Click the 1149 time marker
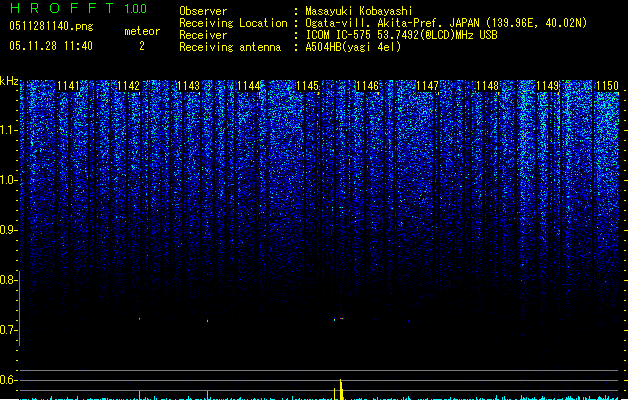 pyautogui.click(x=548, y=86)
